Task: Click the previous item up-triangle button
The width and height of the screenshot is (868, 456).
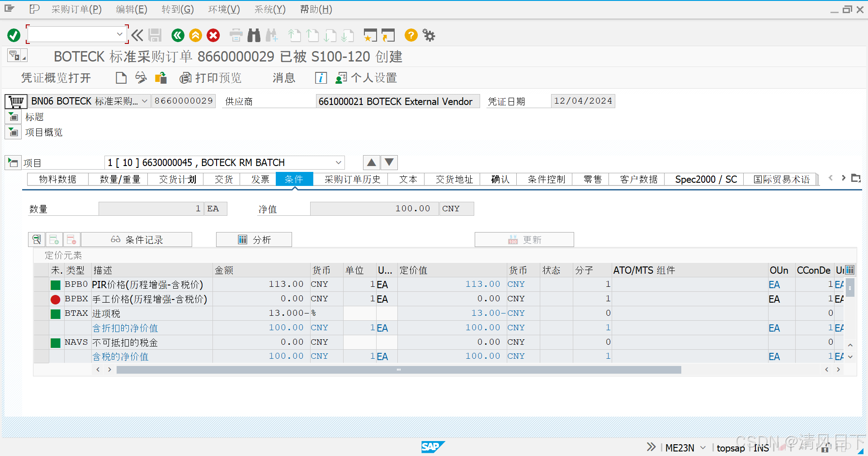Action: (371, 162)
